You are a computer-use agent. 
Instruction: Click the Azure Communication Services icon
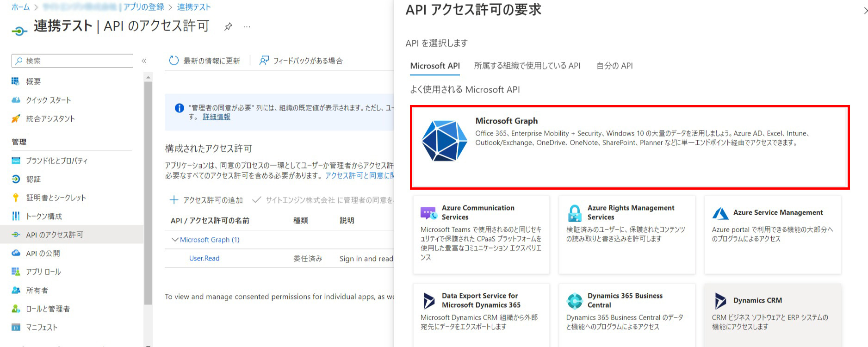(x=428, y=213)
